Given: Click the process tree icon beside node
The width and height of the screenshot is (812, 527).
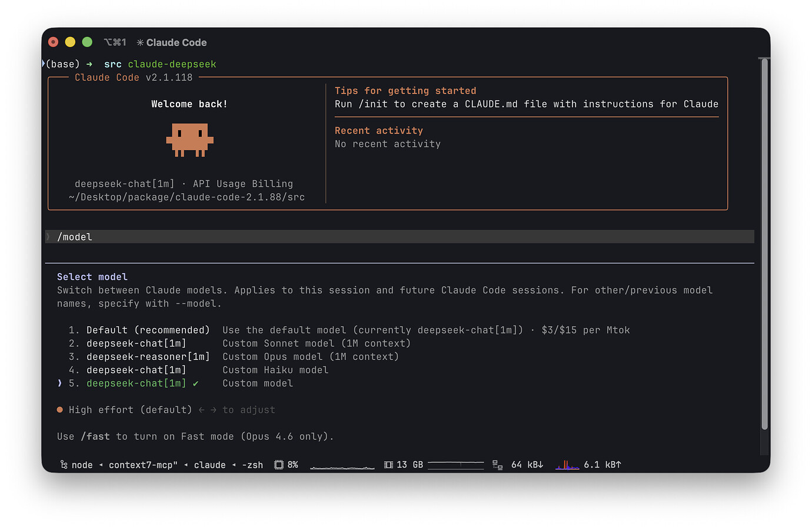Looking at the screenshot, I should tap(64, 465).
